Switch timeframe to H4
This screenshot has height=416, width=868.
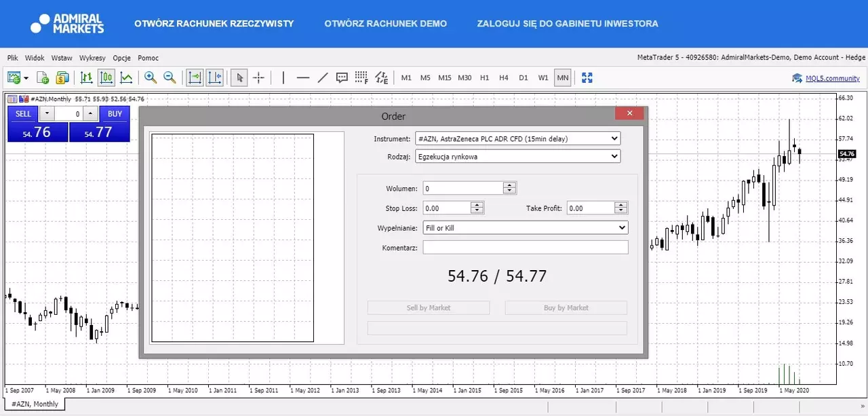503,77
